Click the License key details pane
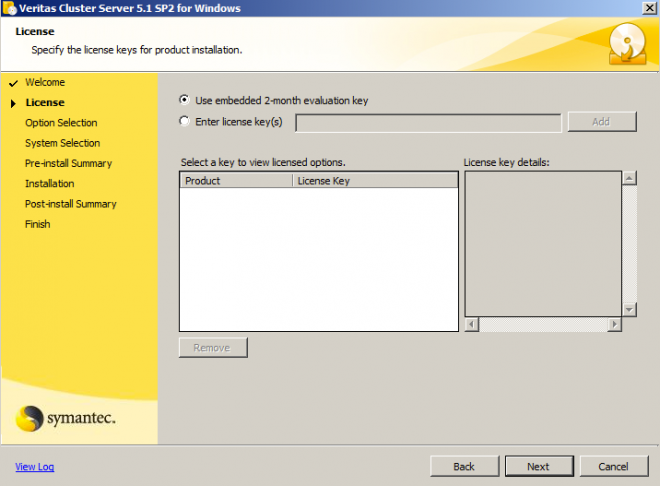The height and width of the screenshot is (486, 660). (543, 244)
